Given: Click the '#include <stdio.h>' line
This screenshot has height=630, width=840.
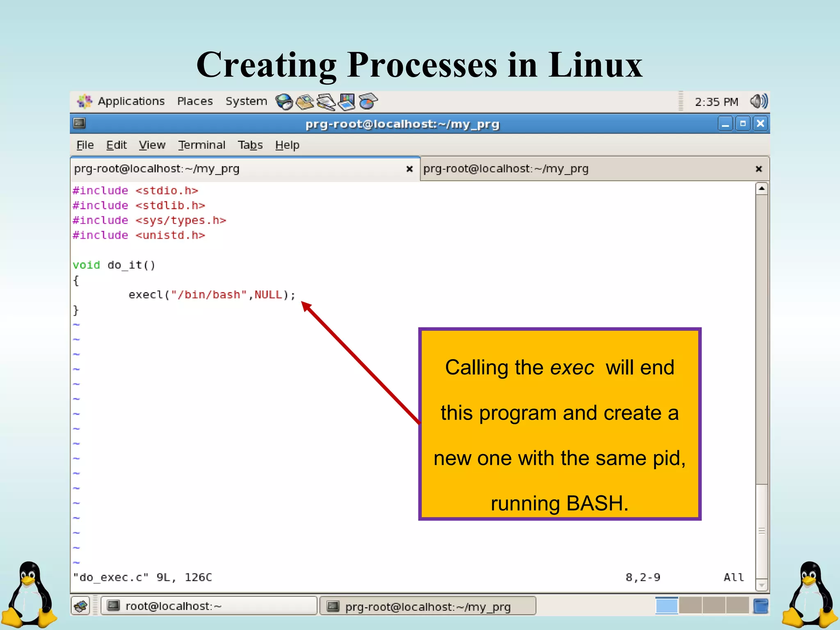Looking at the screenshot, I should pyautogui.click(x=135, y=191).
